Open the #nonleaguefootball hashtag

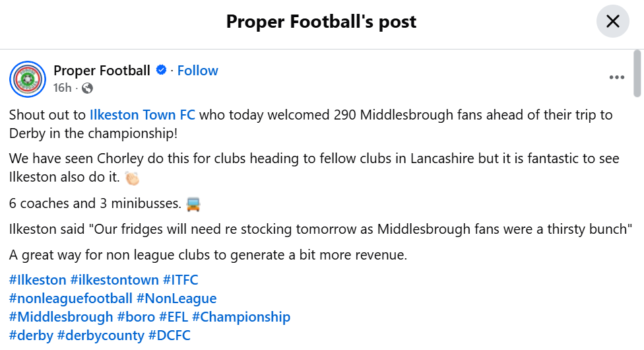tap(71, 298)
